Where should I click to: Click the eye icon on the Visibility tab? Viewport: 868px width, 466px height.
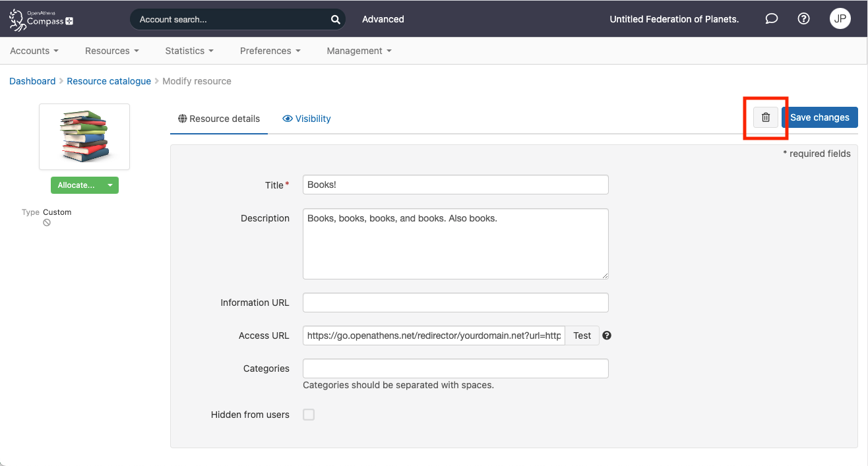point(287,119)
